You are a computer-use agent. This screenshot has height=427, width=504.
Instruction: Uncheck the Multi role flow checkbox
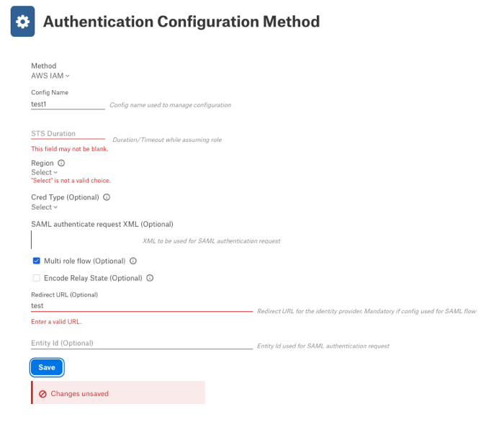point(36,261)
